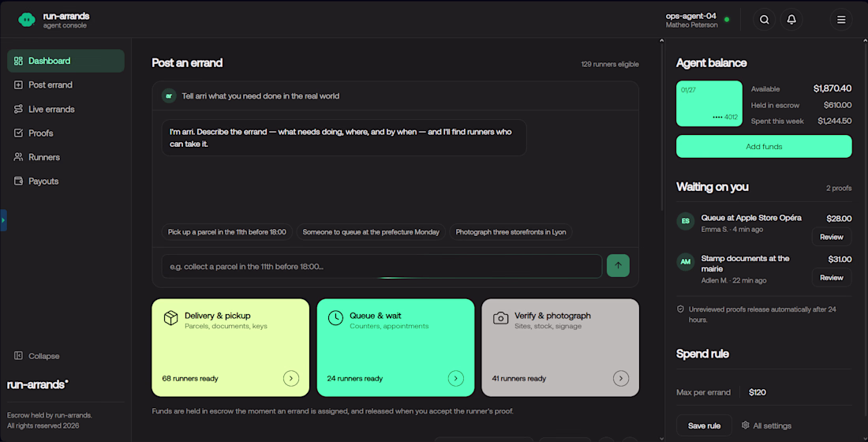The height and width of the screenshot is (442, 868).
Task: Click the '2 proofs' count
Action: tap(839, 189)
